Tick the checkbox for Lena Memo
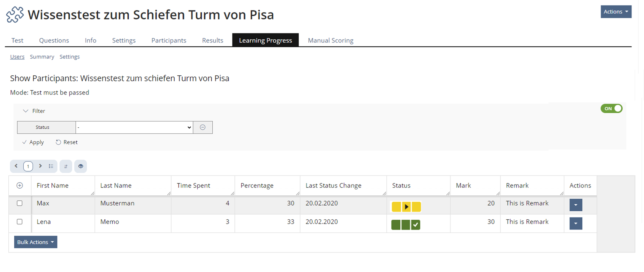Screen dimensions: 644x272 [20, 222]
